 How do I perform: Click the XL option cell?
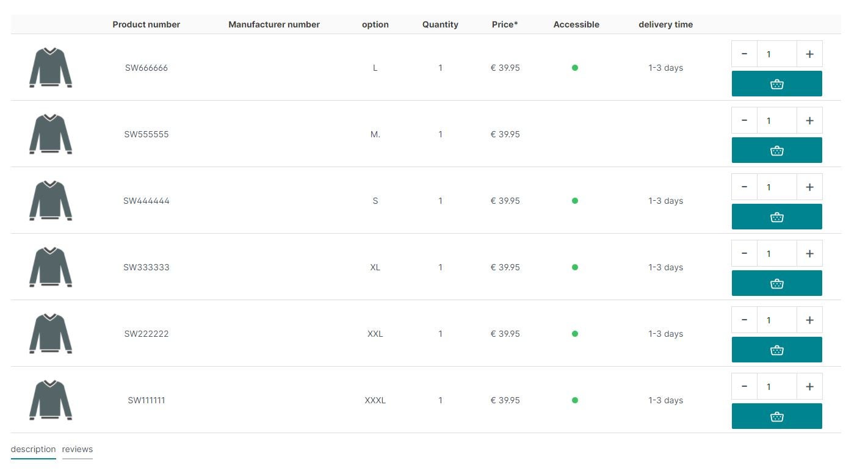click(375, 267)
